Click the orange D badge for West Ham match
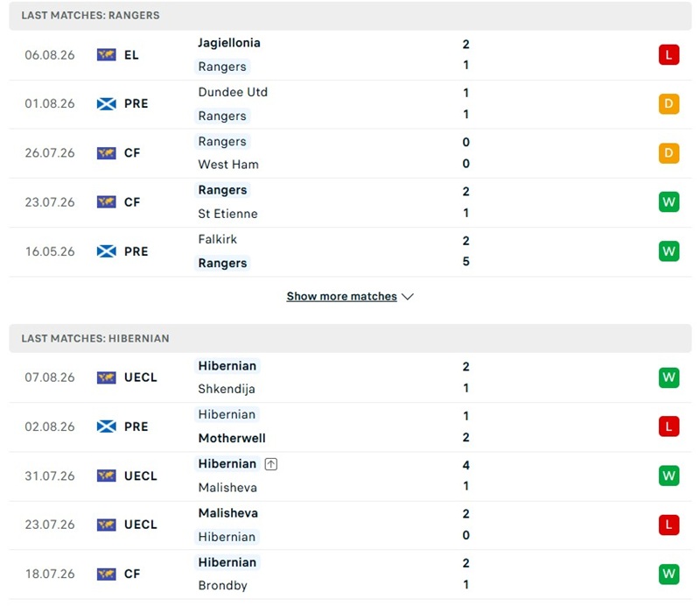Screen dimensions: 700x606 [x=668, y=153]
